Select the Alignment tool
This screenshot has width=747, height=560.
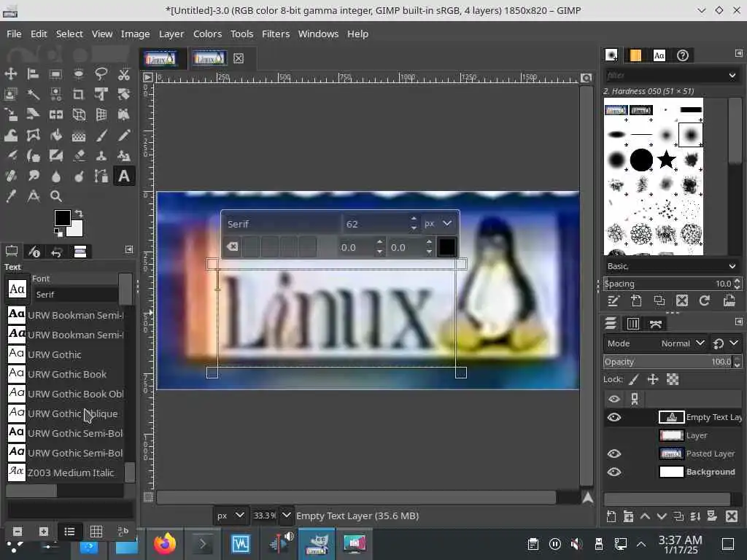pos(33,74)
